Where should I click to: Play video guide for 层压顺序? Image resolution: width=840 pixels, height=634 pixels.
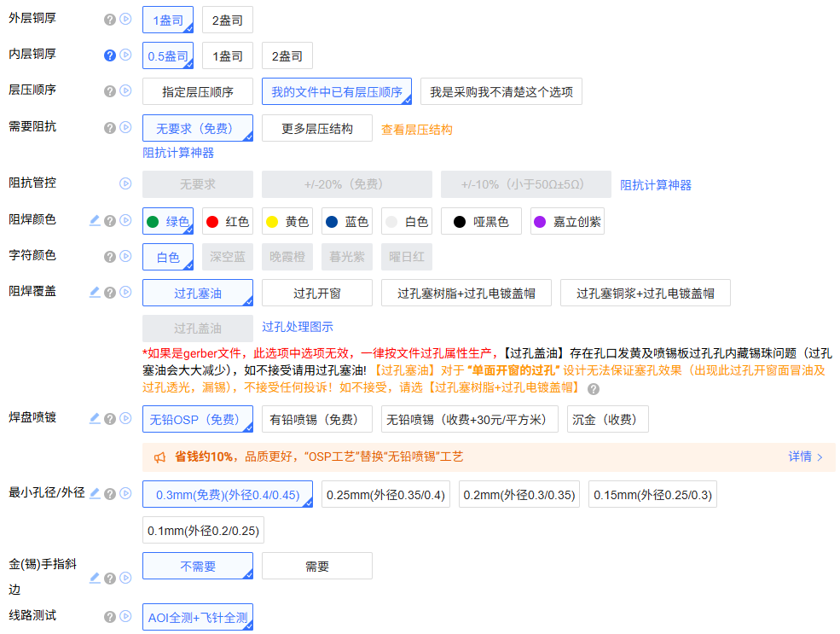click(125, 90)
